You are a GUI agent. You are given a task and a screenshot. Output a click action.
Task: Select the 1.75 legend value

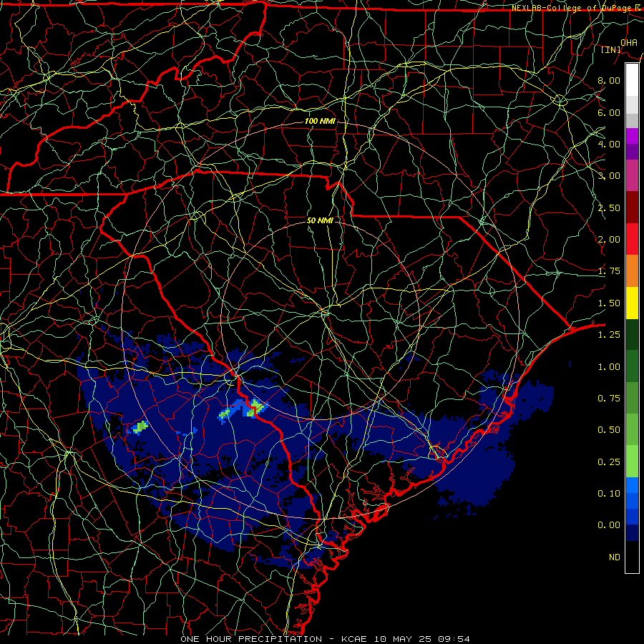pos(609,271)
